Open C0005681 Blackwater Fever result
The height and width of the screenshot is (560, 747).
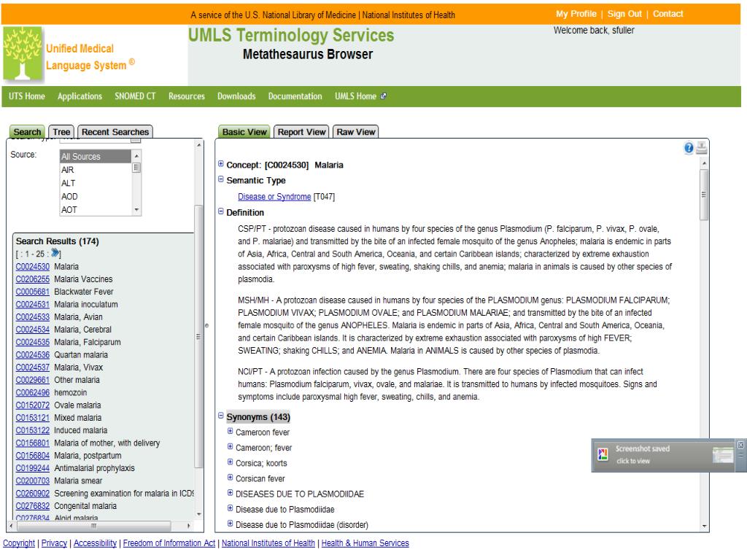click(x=32, y=292)
